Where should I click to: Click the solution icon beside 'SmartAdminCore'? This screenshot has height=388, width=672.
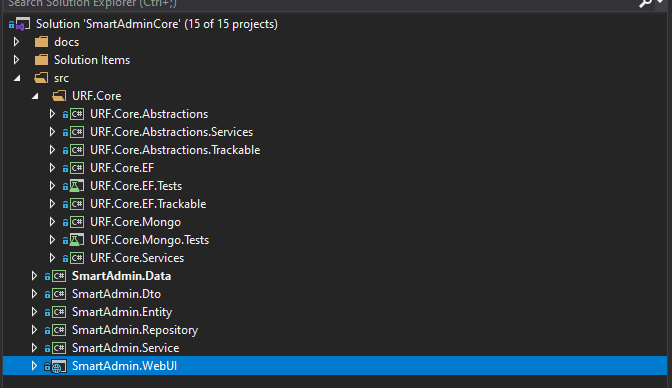click(20, 24)
